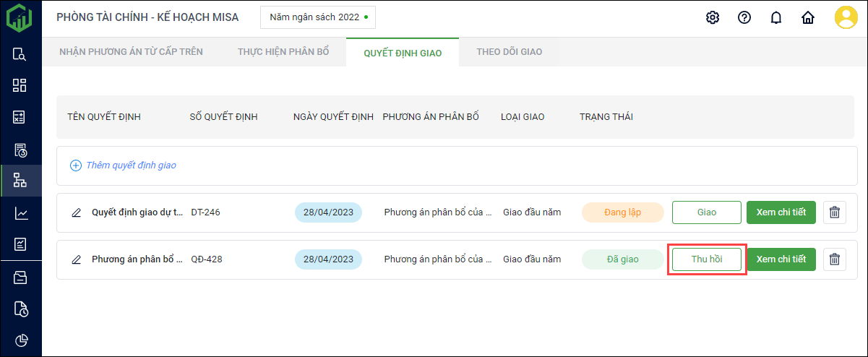Open the user avatar profile

point(846,17)
